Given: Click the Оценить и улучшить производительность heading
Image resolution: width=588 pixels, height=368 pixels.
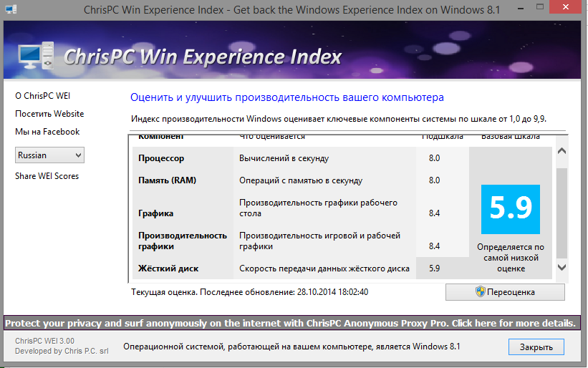Looking at the screenshot, I should [287, 97].
